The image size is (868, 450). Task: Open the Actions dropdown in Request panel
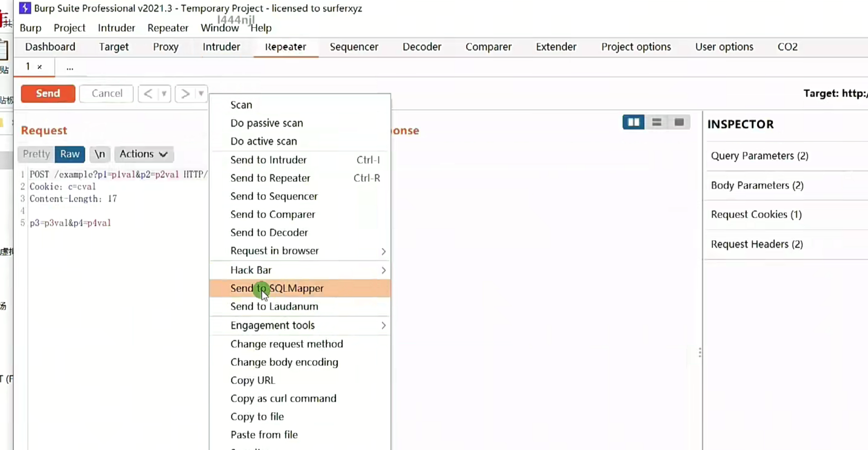[144, 154]
